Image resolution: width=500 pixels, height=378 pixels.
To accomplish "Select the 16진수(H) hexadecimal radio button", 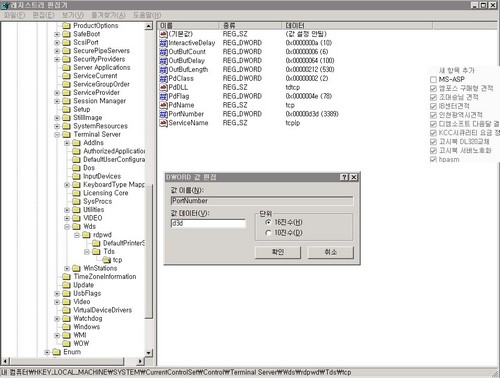I will 268,222.
